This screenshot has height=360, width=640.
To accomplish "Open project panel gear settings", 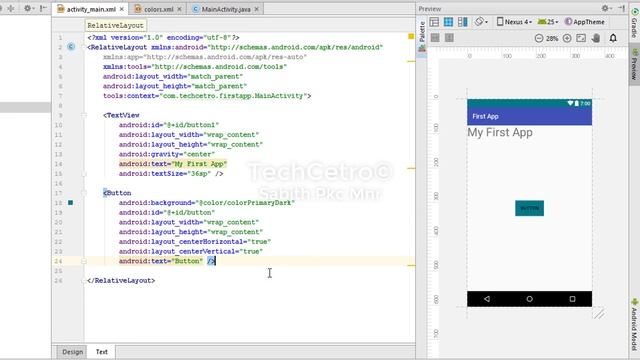I will 28,8.
